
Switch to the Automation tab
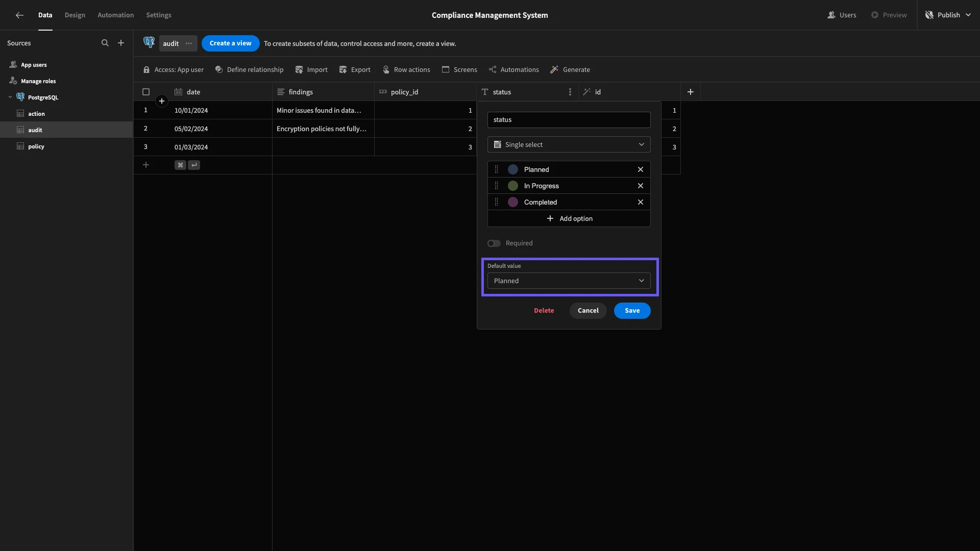click(x=115, y=15)
